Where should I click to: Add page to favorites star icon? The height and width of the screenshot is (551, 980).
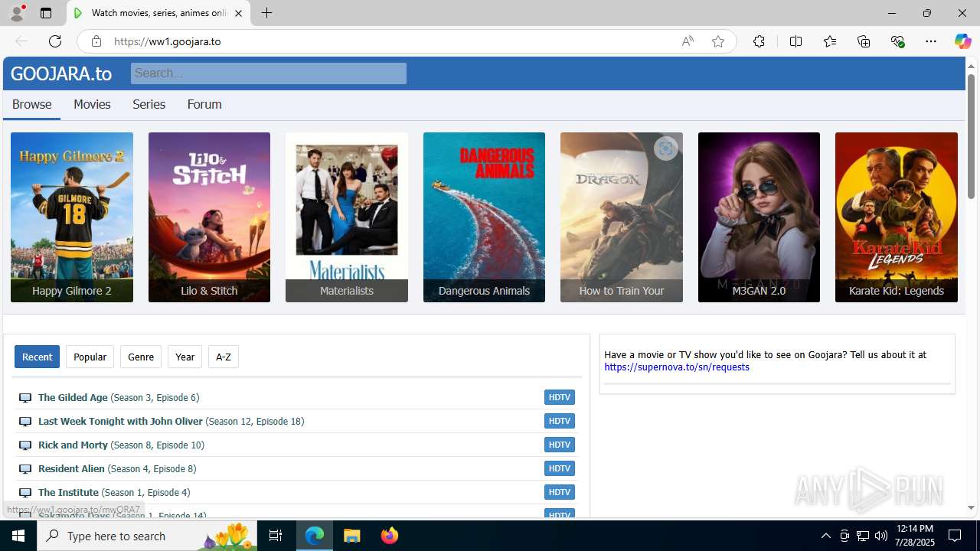717,41
